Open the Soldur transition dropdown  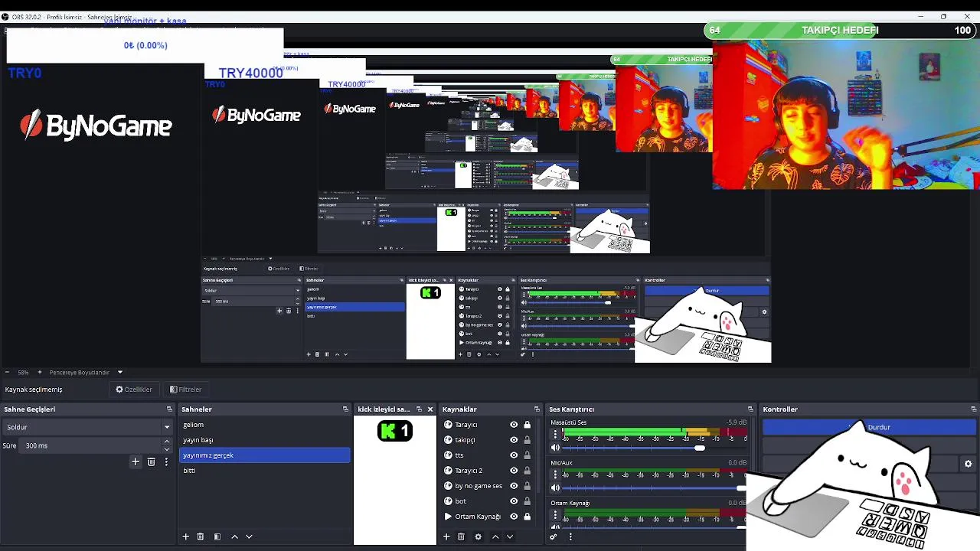click(87, 427)
